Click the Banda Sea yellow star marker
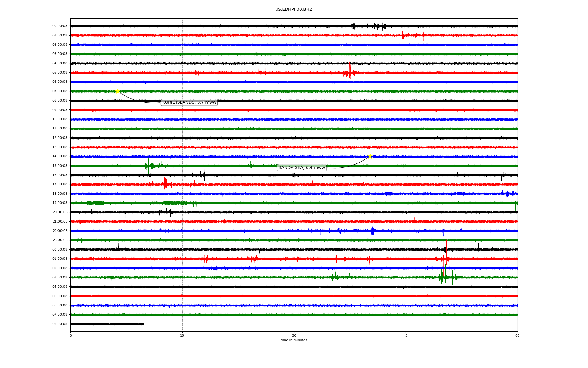The image size is (588, 368). pyautogui.click(x=370, y=156)
